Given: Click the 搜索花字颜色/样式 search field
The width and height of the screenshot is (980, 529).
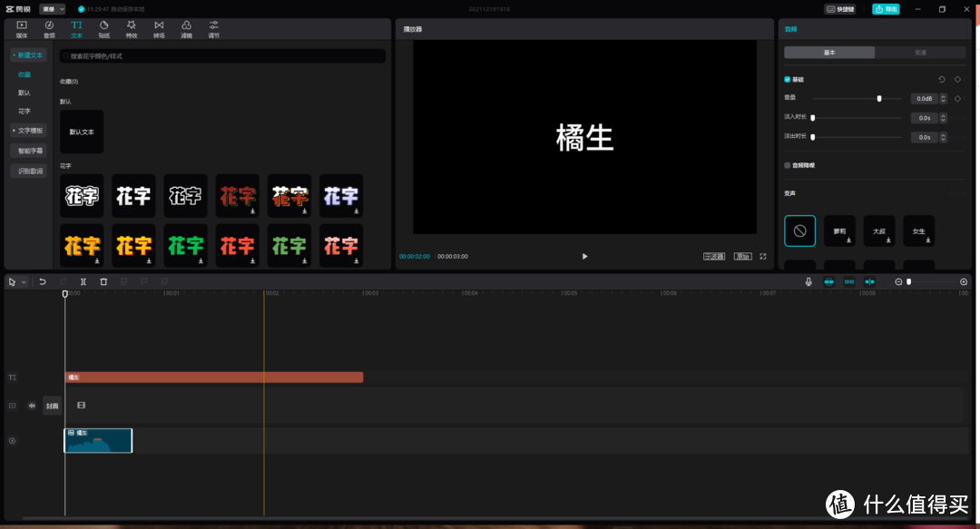Looking at the screenshot, I should coord(222,56).
